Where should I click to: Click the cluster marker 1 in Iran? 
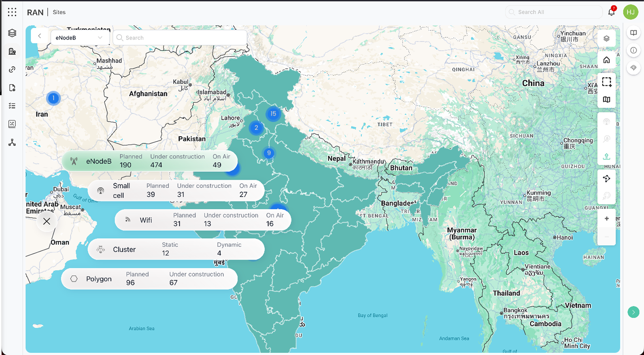[x=53, y=98]
